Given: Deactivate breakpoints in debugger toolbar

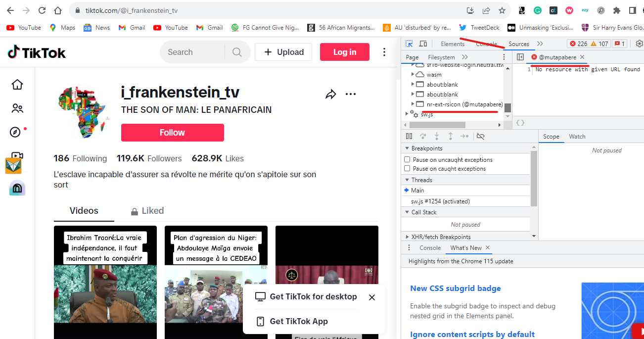Looking at the screenshot, I should (480, 136).
